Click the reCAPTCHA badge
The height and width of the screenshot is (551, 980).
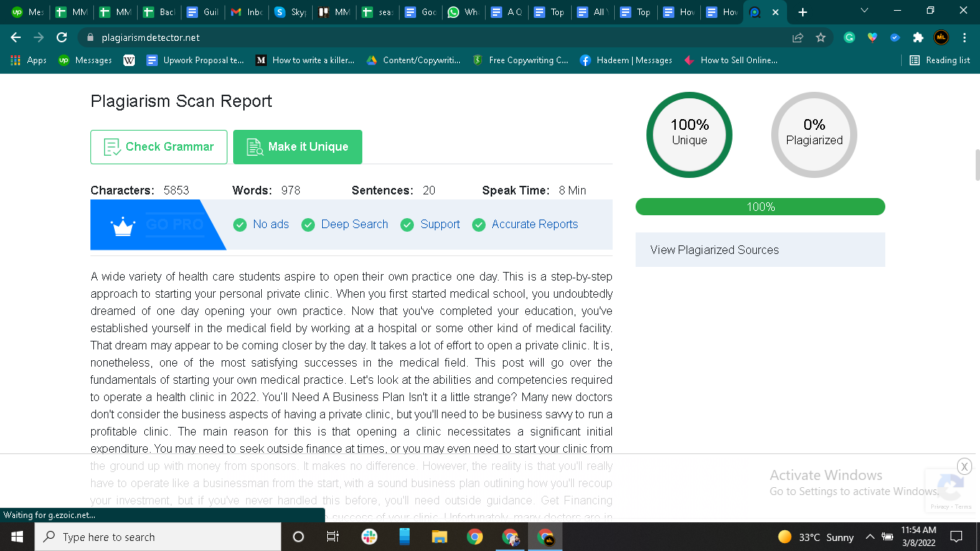[952, 491]
